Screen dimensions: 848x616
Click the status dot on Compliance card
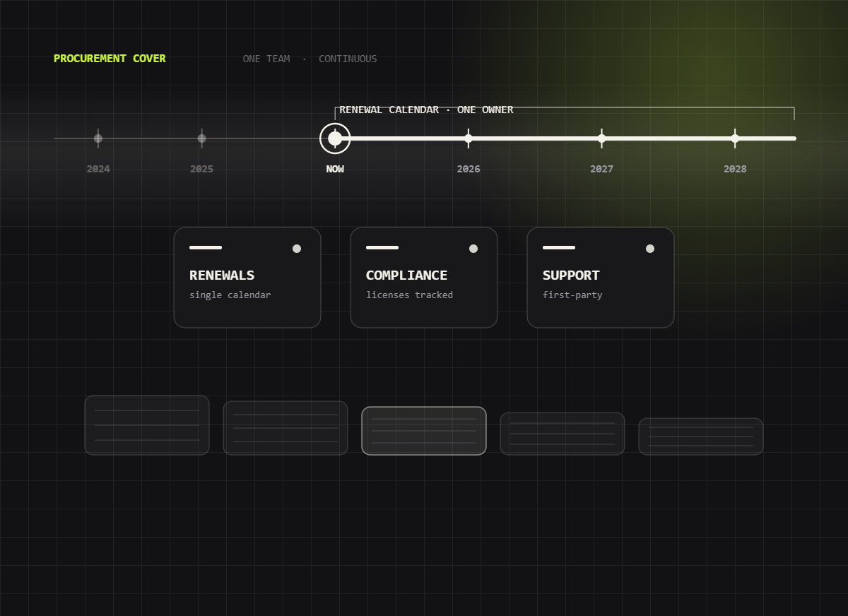click(x=473, y=249)
